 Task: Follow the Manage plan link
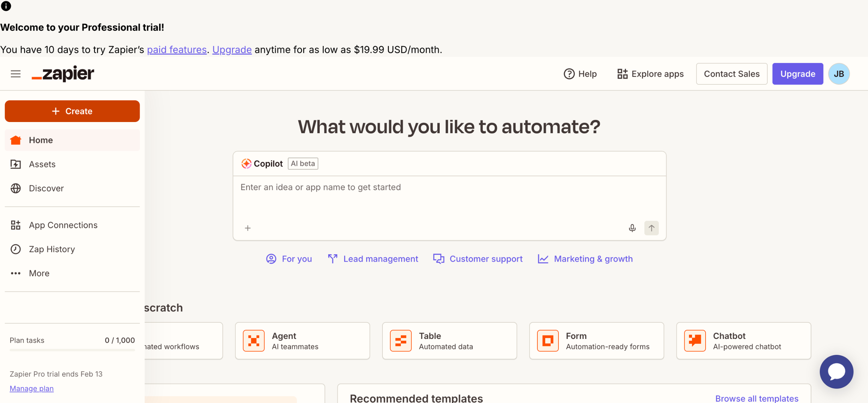32,388
